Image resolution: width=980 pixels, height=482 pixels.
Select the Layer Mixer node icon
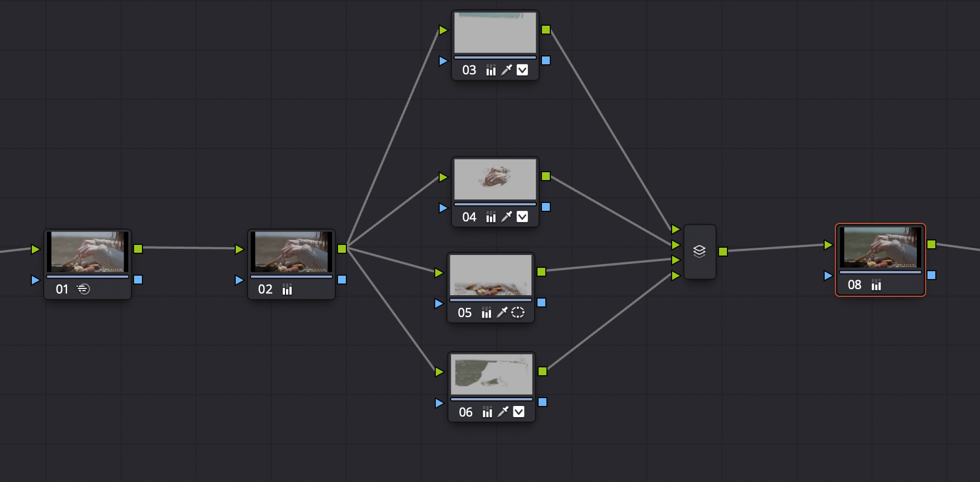(700, 252)
